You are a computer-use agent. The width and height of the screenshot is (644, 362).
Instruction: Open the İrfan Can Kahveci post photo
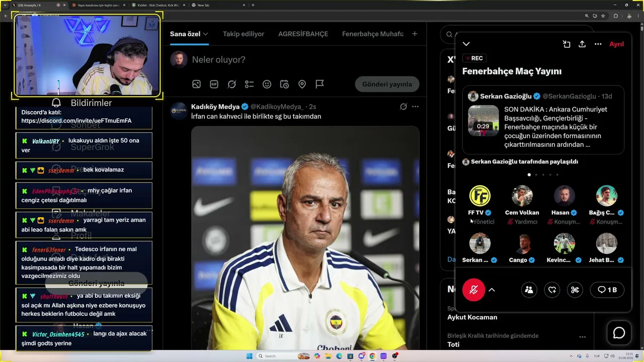305,238
